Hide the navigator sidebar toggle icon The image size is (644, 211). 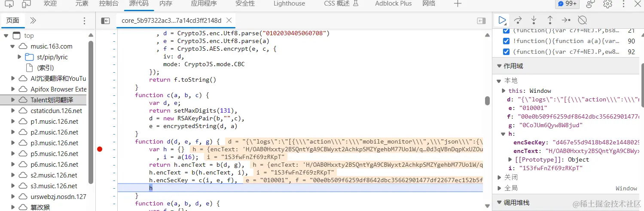tap(106, 21)
